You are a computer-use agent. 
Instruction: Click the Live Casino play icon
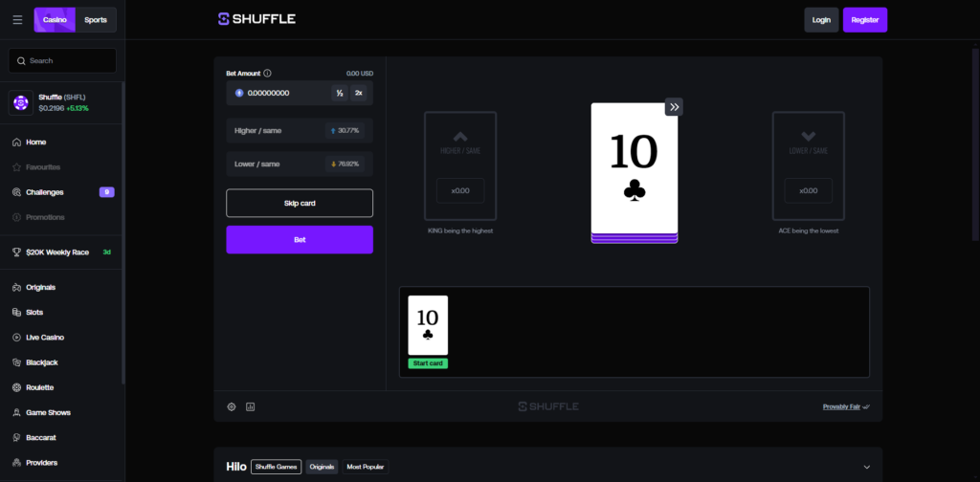click(x=17, y=338)
